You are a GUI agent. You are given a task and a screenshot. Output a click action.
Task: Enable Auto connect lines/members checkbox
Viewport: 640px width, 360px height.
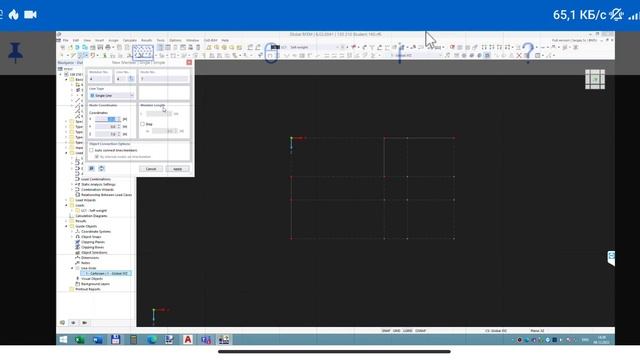pos(91,150)
